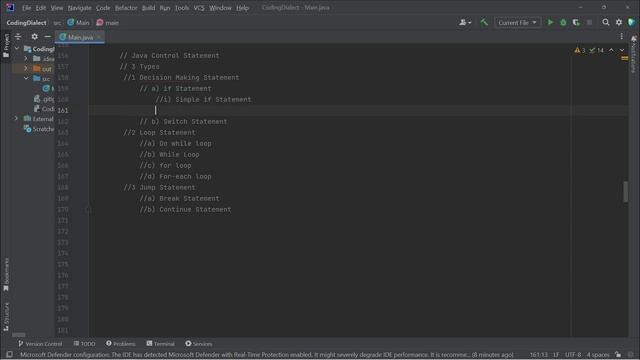Click the Build Project hammer icon

(484, 22)
